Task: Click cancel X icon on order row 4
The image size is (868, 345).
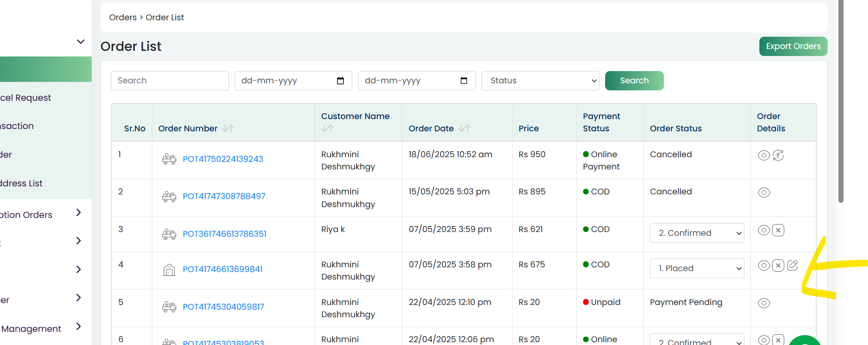Action: pyautogui.click(x=778, y=265)
